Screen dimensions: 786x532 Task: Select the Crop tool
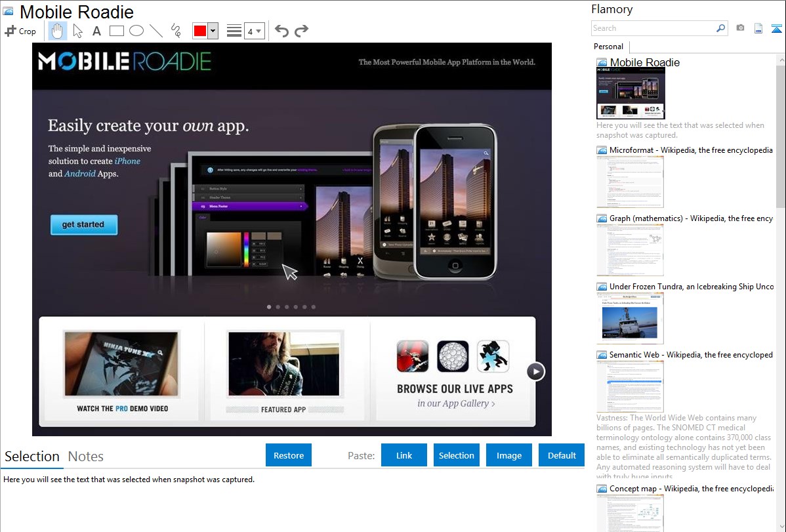click(x=20, y=31)
